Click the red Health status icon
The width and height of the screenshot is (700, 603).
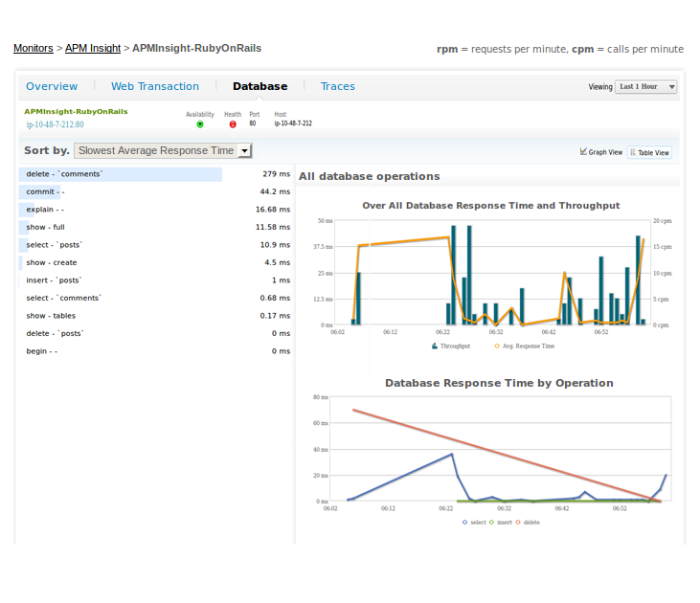tap(233, 123)
